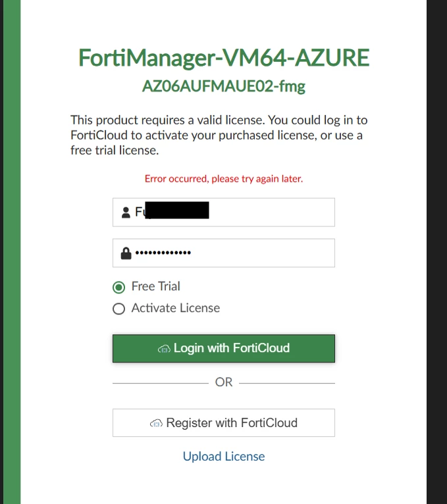Image resolution: width=447 pixels, height=504 pixels.
Task: Click the user silhouette icon in username field
Action: pos(126,213)
